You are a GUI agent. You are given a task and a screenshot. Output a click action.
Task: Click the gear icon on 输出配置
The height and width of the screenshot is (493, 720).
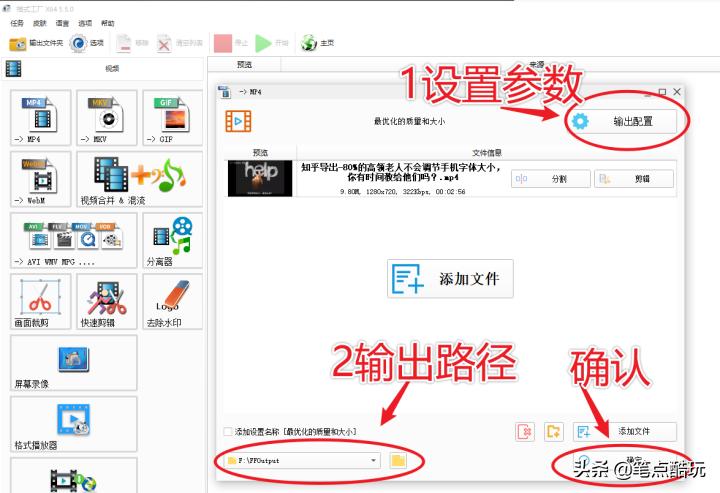[x=580, y=122]
